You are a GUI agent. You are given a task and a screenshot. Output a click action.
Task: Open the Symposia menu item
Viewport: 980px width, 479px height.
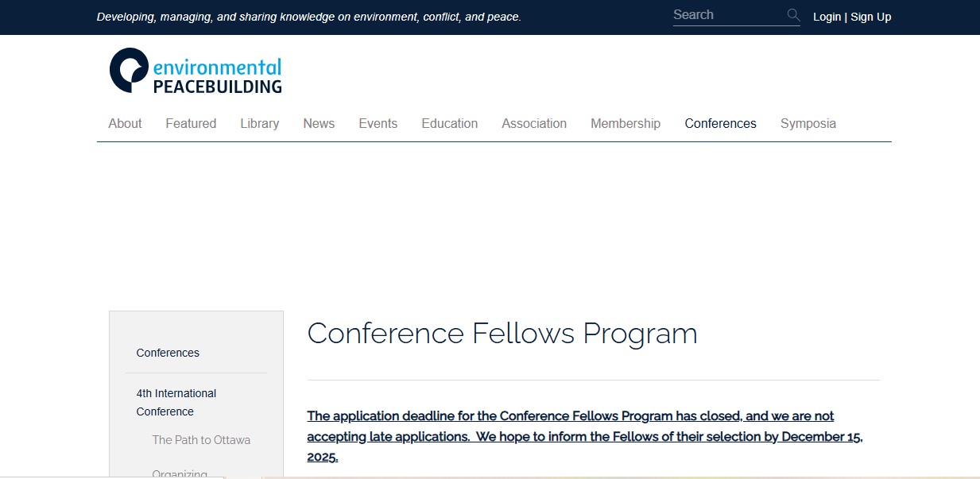pyautogui.click(x=808, y=123)
